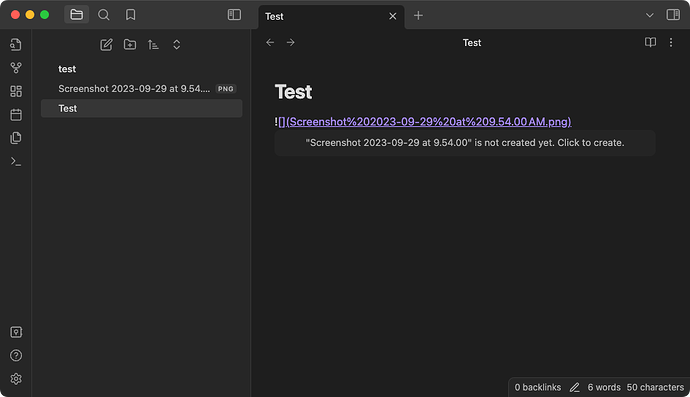The height and width of the screenshot is (397, 690).
Task: Create a new note icon
Action: click(106, 44)
